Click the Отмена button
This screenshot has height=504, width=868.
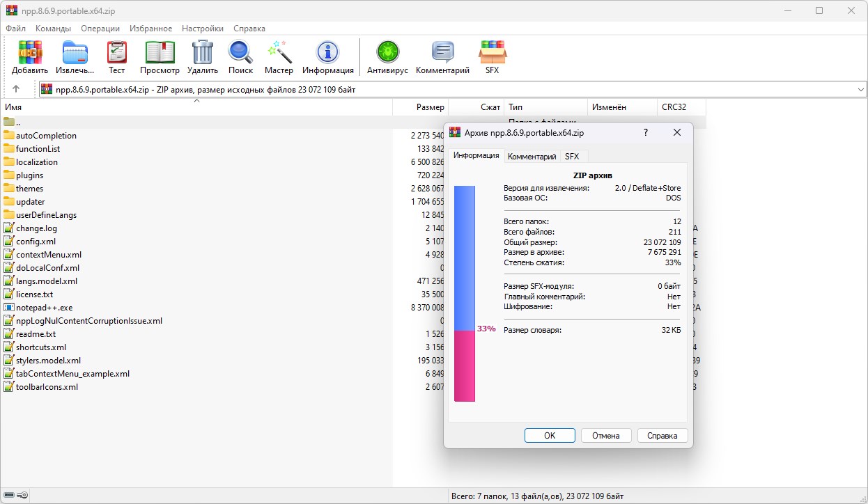[606, 436]
